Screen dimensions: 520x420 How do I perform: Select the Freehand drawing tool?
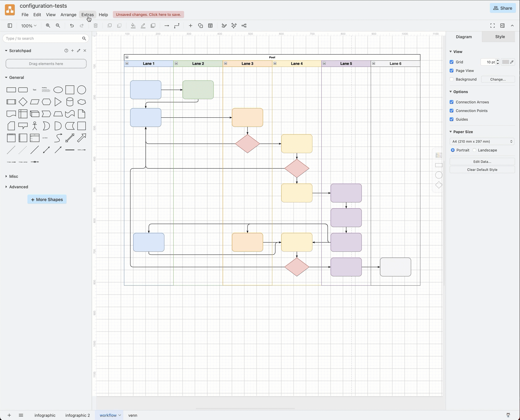pyautogui.click(x=224, y=26)
